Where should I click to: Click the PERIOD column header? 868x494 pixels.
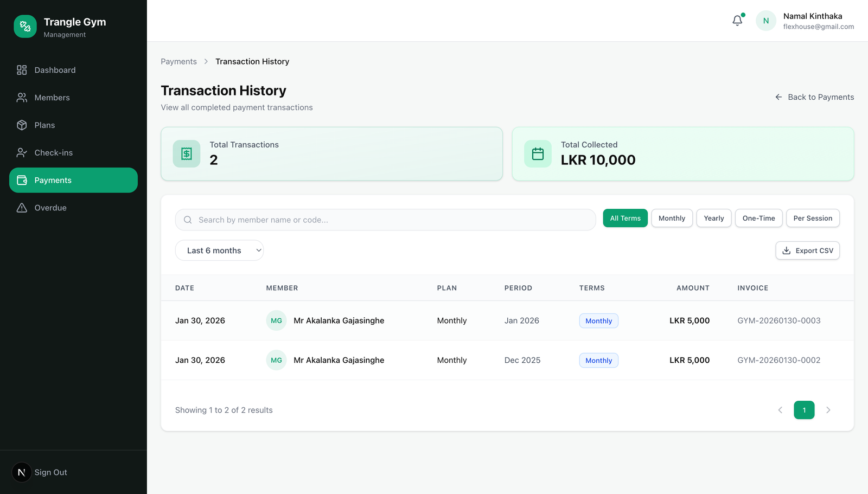[x=518, y=288]
